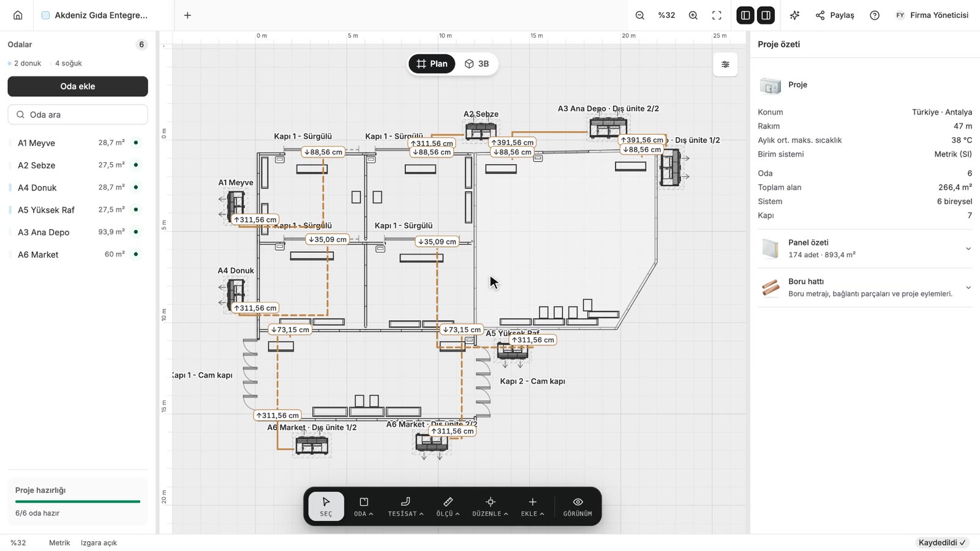Switch to Plan view
The height and width of the screenshot is (551, 980).
(x=432, y=64)
